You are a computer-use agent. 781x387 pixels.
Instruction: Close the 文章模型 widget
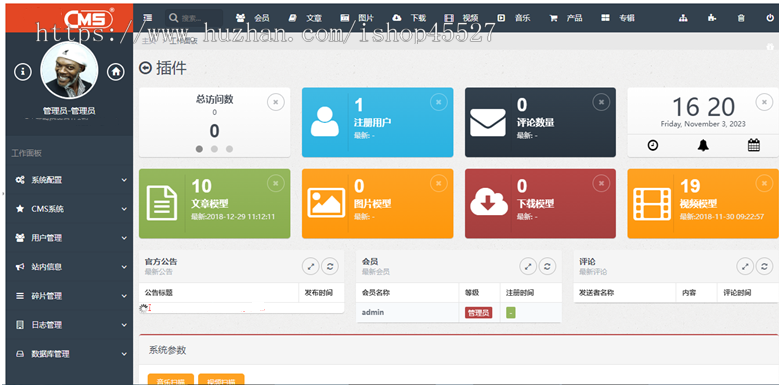[x=276, y=183]
